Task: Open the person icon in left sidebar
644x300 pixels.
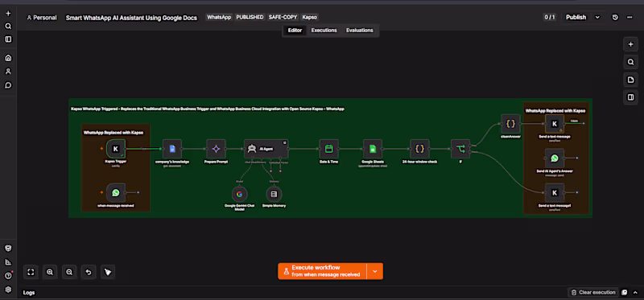Action: pos(8,72)
